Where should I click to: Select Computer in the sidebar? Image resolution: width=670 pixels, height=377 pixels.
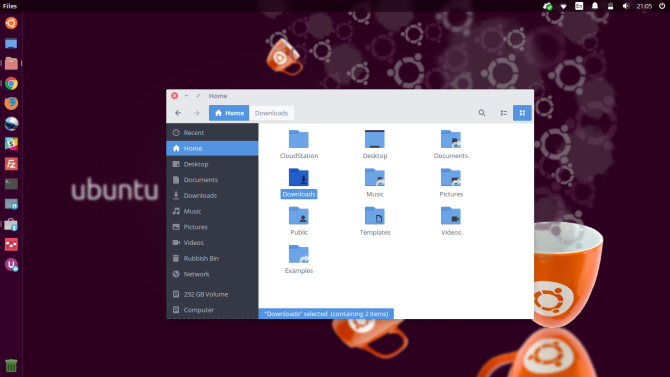(x=212, y=310)
